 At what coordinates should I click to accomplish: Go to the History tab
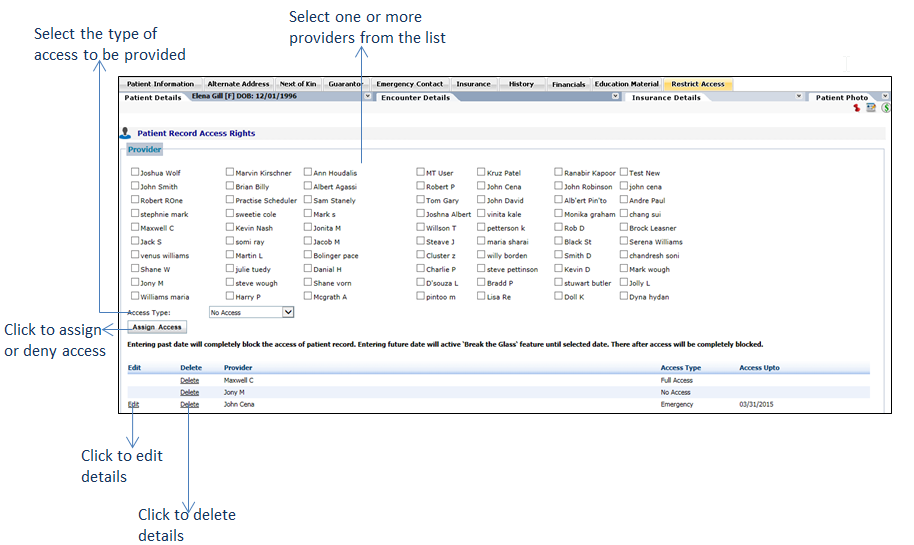coord(521,84)
